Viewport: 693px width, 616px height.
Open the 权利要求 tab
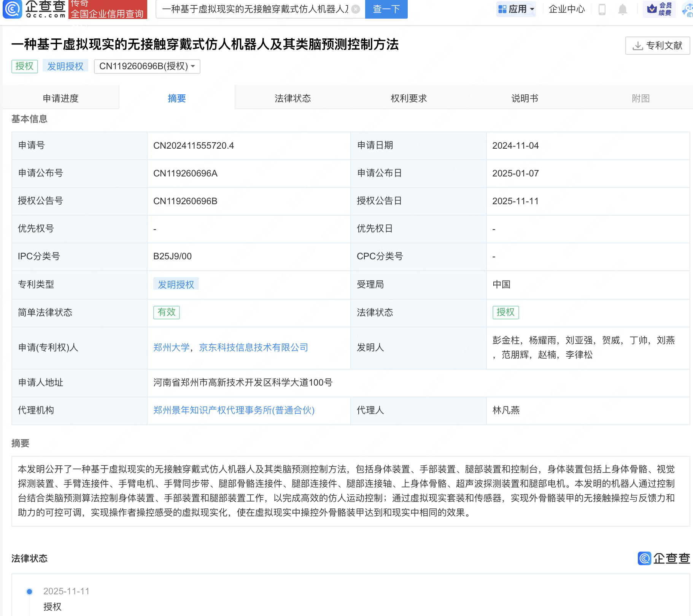pos(408,98)
